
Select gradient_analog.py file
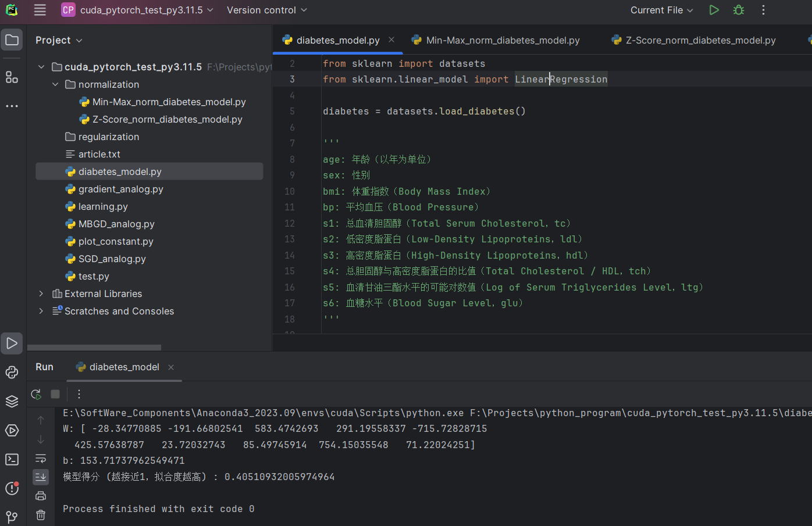(x=114, y=189)
